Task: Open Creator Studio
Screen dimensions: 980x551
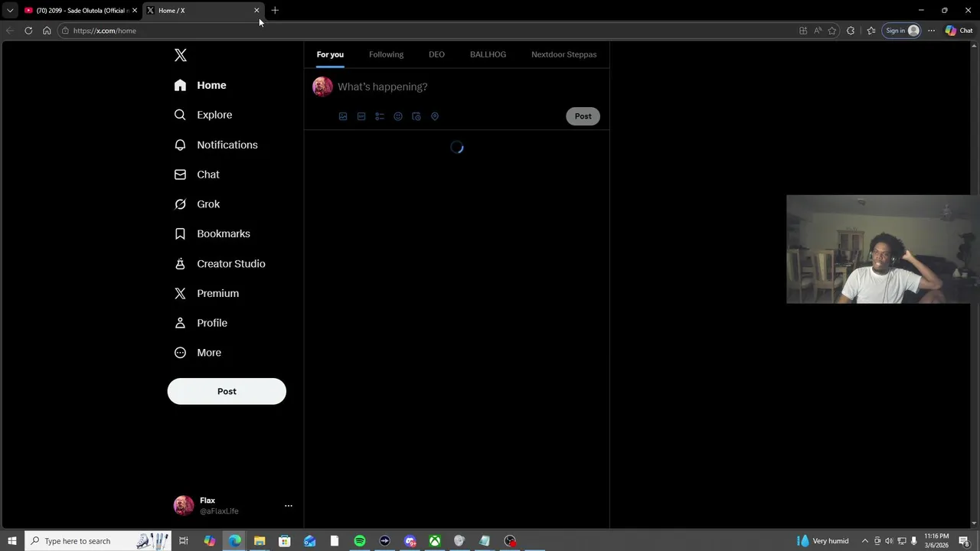Action: click(x=220, y=263)
